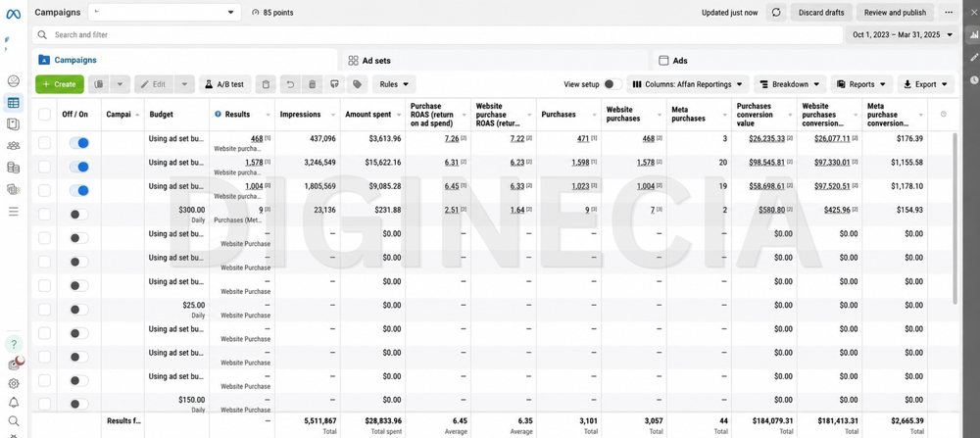Switch to the Campaigns tab
Screen dimensions: 980x438
(184, 60)
